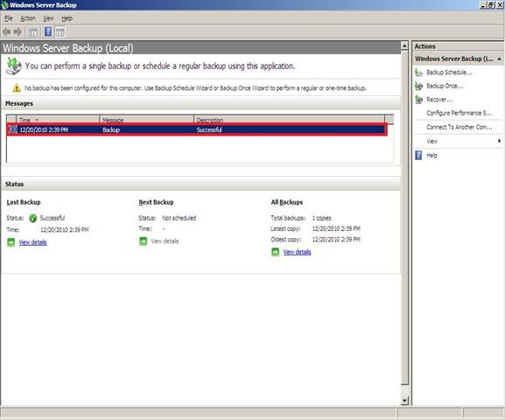This screenshot has width=505, height=420.
Task: Click the Backup Schedule icon in Actions
Action: (x=418, y=73)
